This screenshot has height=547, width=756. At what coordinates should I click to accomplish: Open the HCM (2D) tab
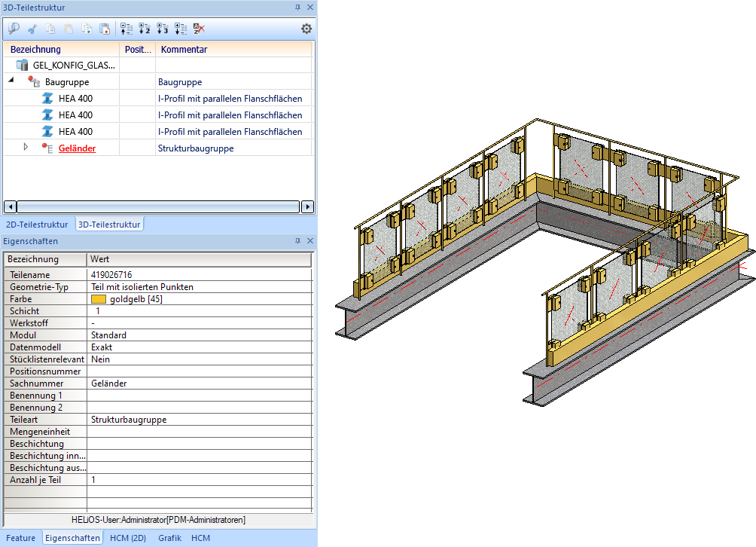tap(128, 538)
